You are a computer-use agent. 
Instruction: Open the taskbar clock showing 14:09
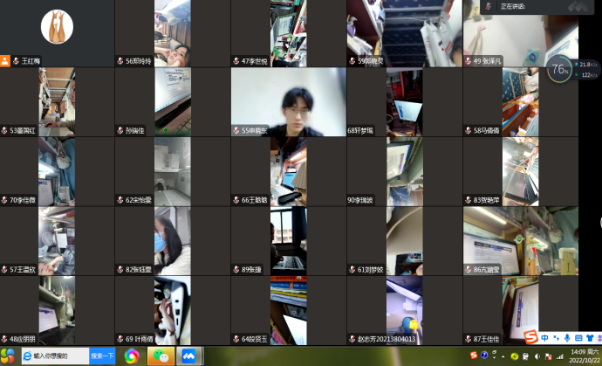click(x=584, y=356)
